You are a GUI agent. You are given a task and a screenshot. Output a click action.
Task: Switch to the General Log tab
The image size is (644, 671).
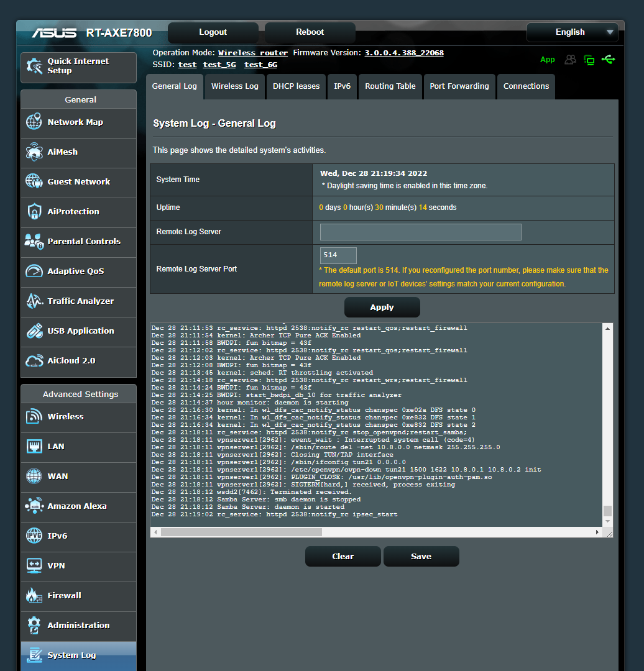(174, 86)
